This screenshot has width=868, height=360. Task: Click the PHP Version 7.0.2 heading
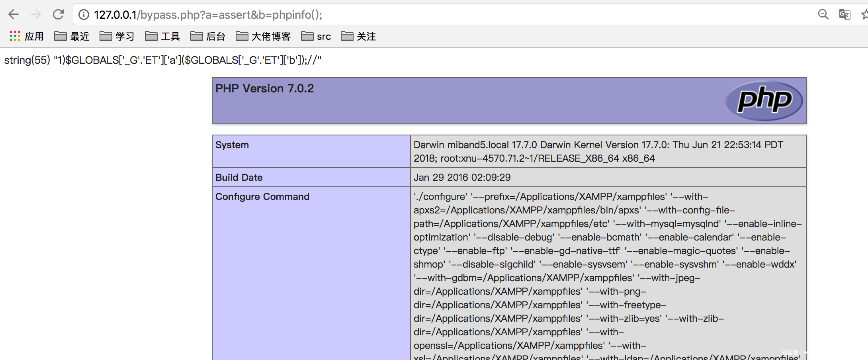[264, 88]
